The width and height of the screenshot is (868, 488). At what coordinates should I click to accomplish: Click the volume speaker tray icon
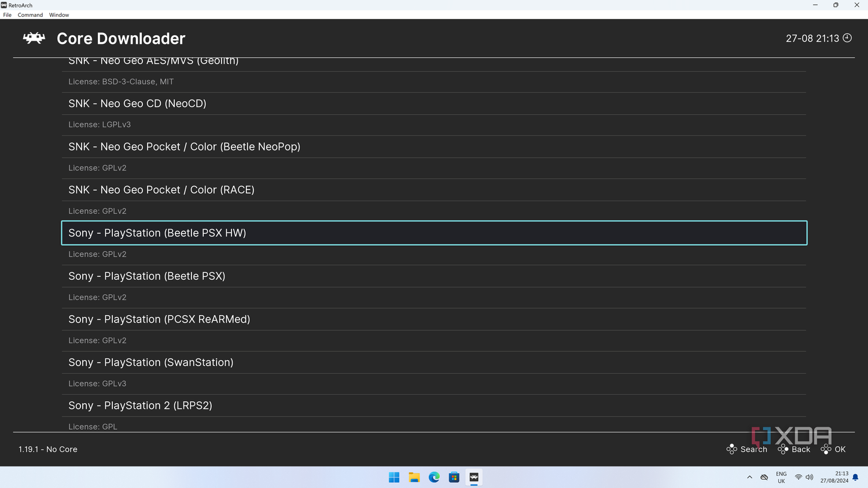coord(810,478)
